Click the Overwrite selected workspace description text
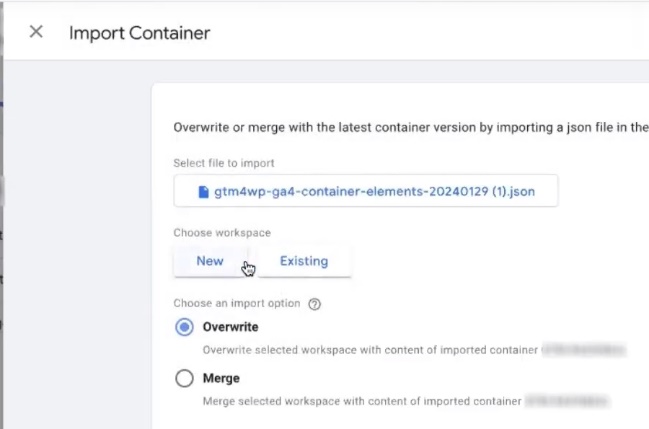649x429 pixels. [x=370, y=350]
